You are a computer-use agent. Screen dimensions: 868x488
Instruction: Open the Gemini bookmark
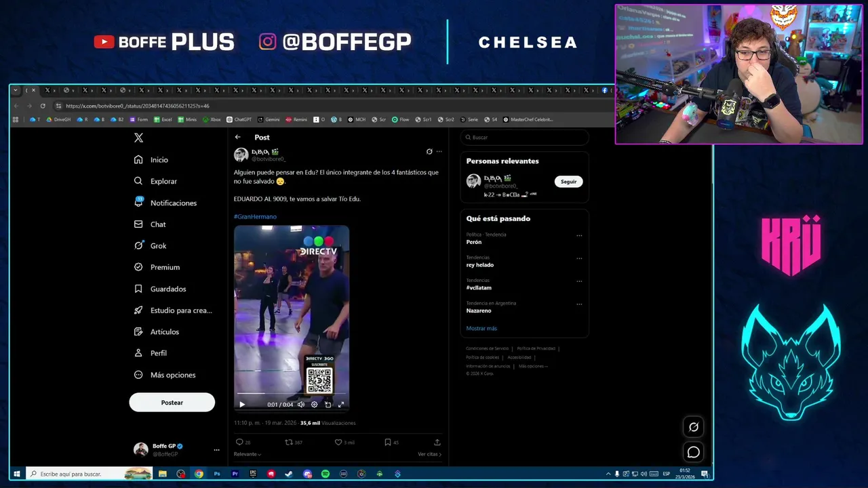click(269, 119)
